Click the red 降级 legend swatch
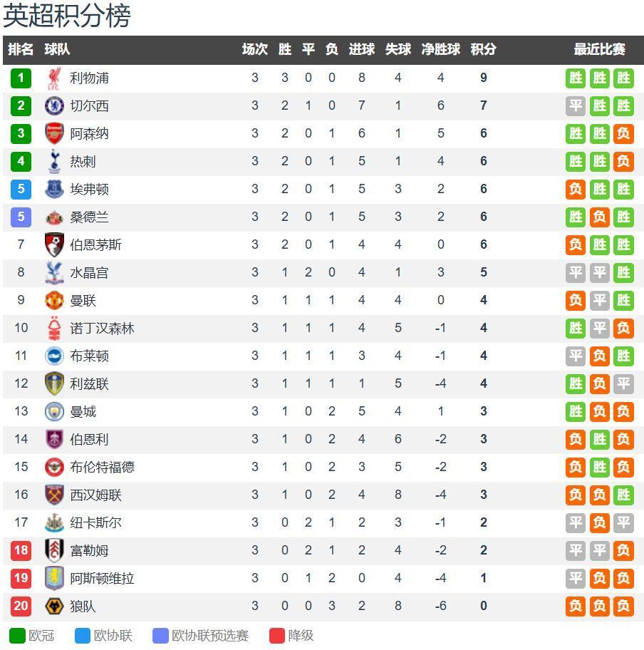 click(277, 636)
